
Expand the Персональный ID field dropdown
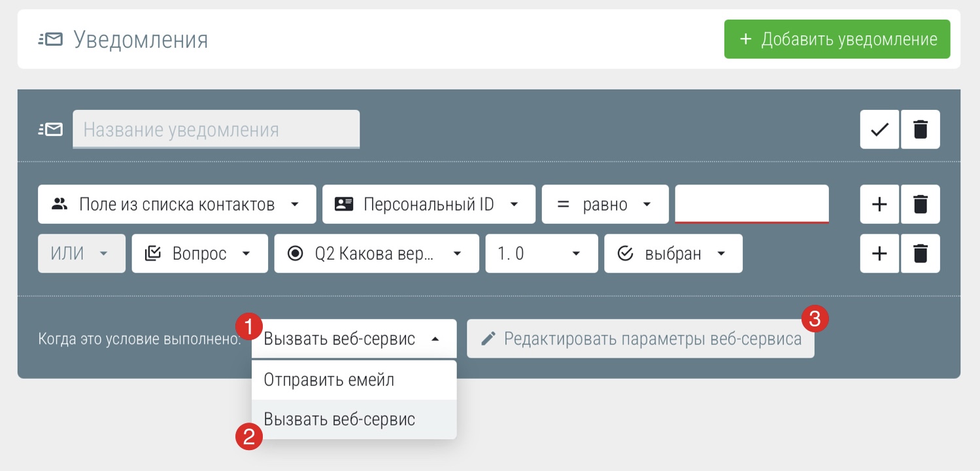[x=428, y=204]
